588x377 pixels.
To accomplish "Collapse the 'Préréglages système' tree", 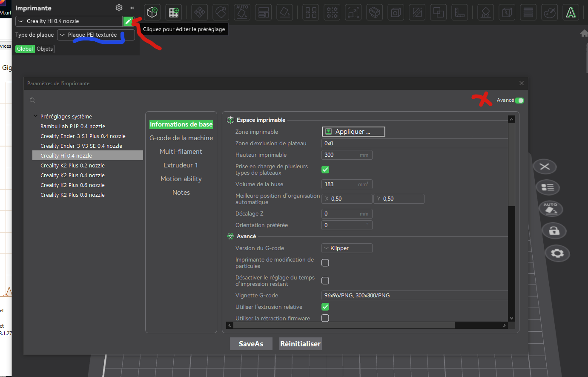I will (35, 116).
